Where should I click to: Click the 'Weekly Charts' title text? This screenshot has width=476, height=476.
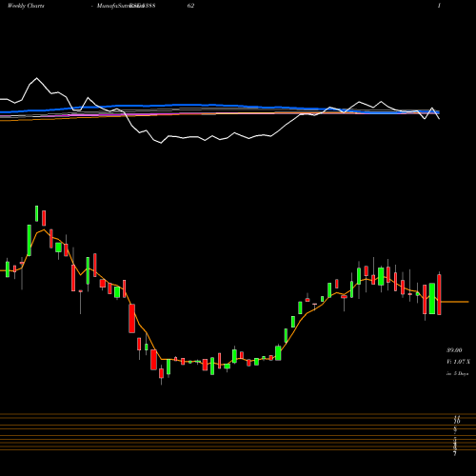click(26, 6)
